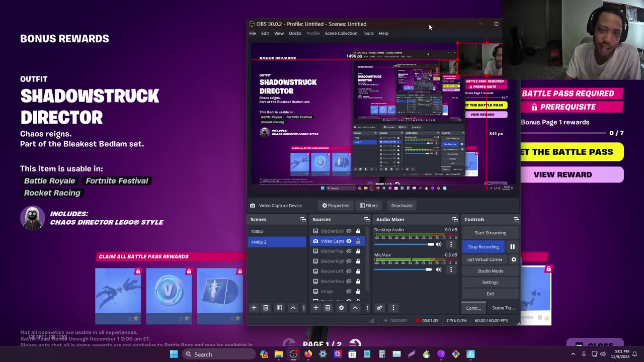Viewport: 644px width, 362px height.
Task: Show hidden system tray icons chevron
Action: pos(573,354)
